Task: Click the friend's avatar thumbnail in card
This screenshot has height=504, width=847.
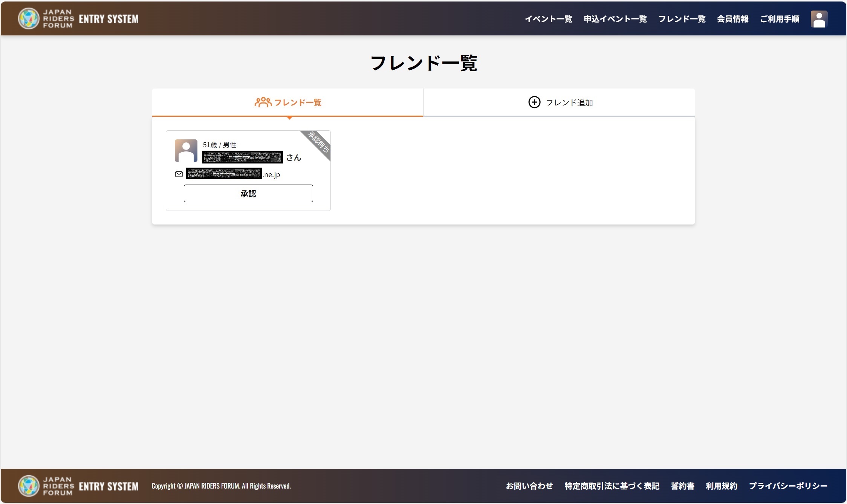Action: 186,151
